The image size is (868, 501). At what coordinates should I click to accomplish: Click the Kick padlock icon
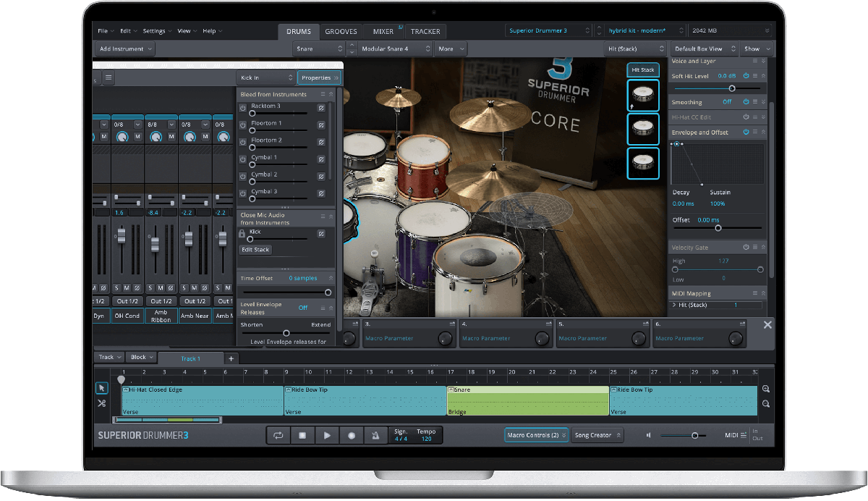(242, 235)
